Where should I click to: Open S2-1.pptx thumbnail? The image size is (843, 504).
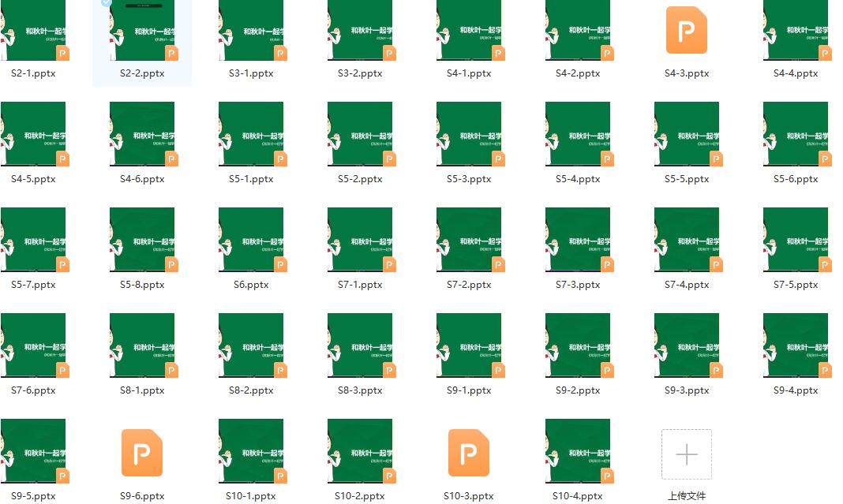[33, 30]
